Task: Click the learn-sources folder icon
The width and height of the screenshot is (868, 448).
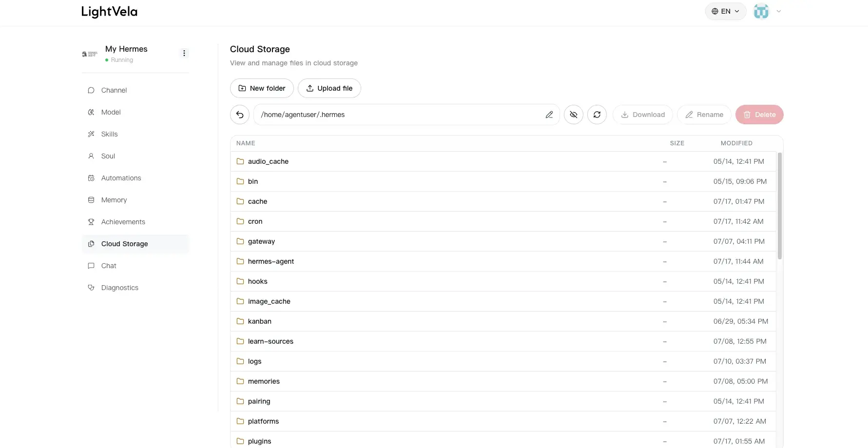Action: click(x=240, y=341)
